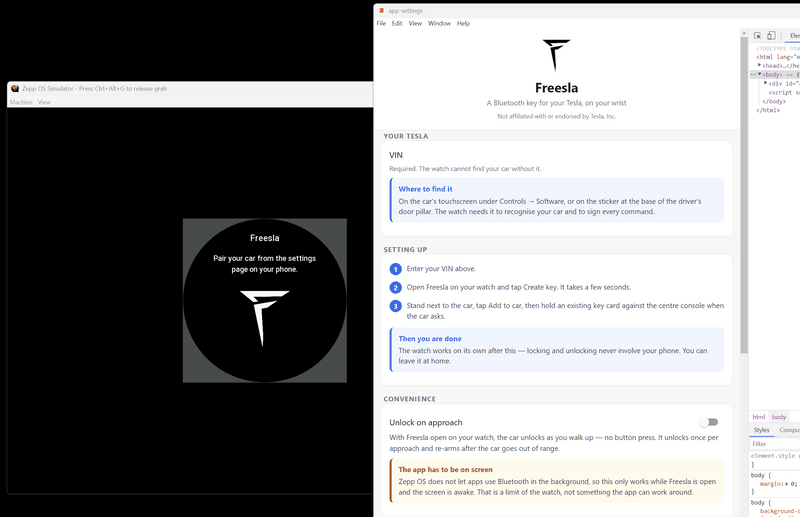Click the 'Unlock on approach' label
800x517 pixels.
426,423
